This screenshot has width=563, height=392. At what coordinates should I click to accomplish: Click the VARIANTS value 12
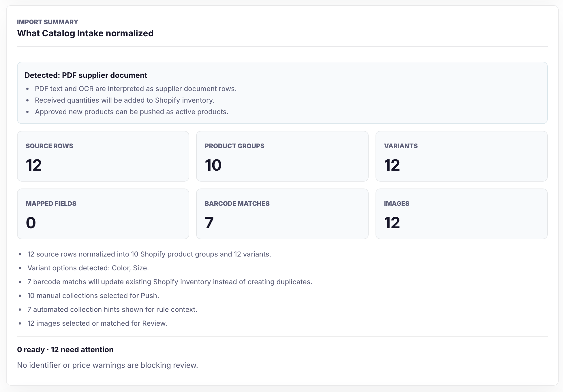coord(392,165)
